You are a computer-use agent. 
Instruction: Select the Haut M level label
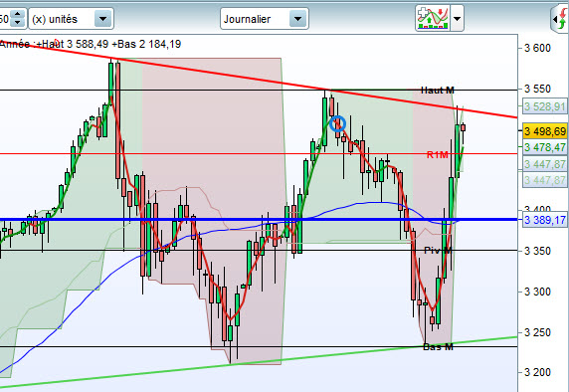point(438,90)
